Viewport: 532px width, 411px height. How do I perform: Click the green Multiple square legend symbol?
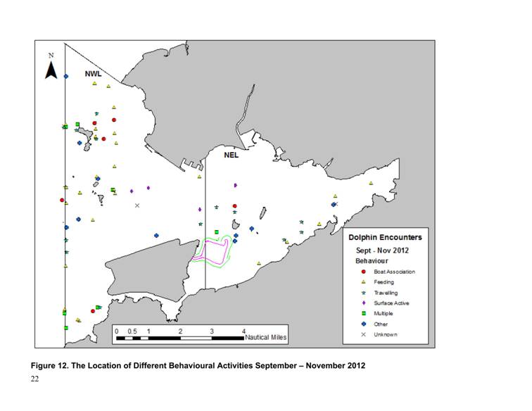pyautogui.click(x=363, y=313)
